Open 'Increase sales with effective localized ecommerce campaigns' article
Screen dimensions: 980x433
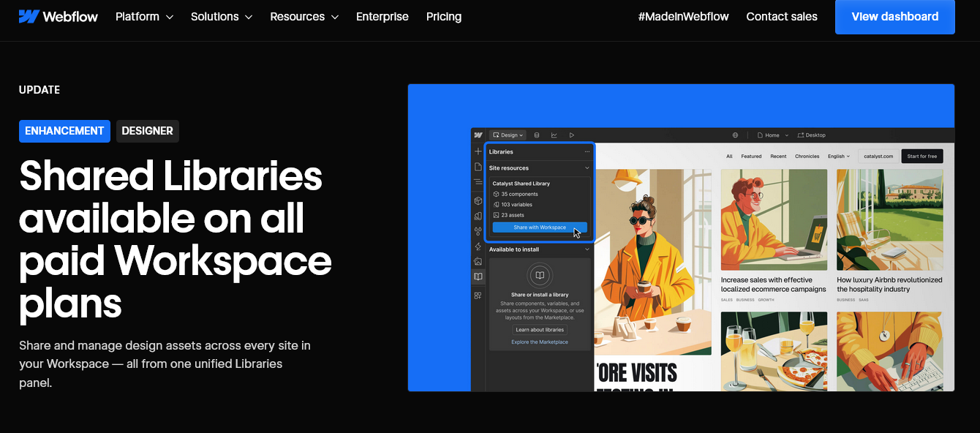[773, 285]
